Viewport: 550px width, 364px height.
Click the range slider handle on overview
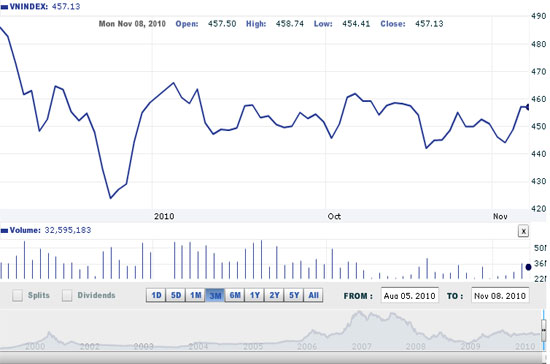tap(544, 330)
